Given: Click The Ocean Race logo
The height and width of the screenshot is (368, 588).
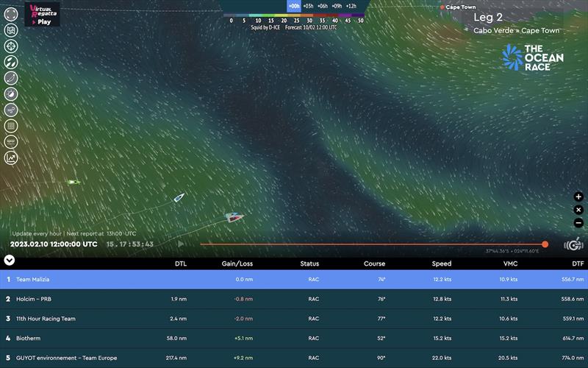Looking at the screenshot, I should 532,57.
